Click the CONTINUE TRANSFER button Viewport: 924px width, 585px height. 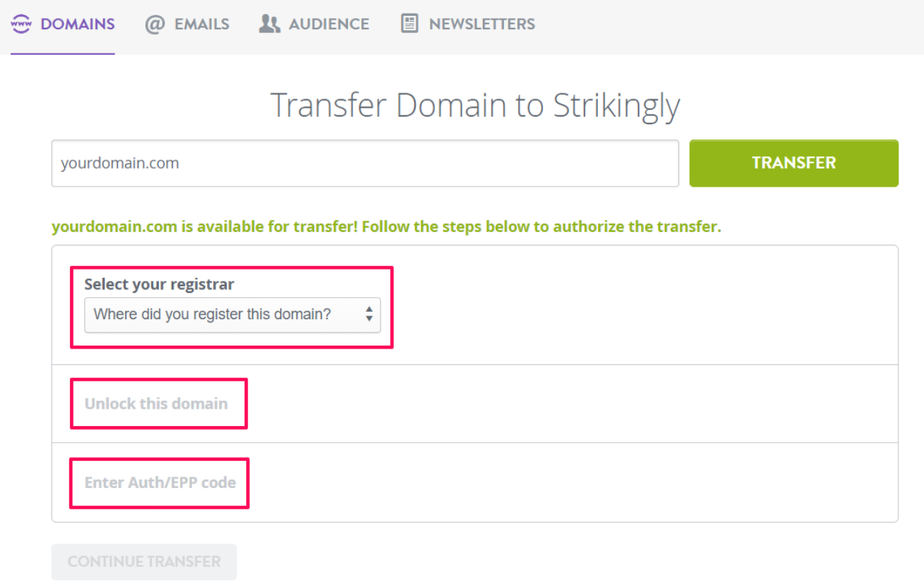click(144, 561)
